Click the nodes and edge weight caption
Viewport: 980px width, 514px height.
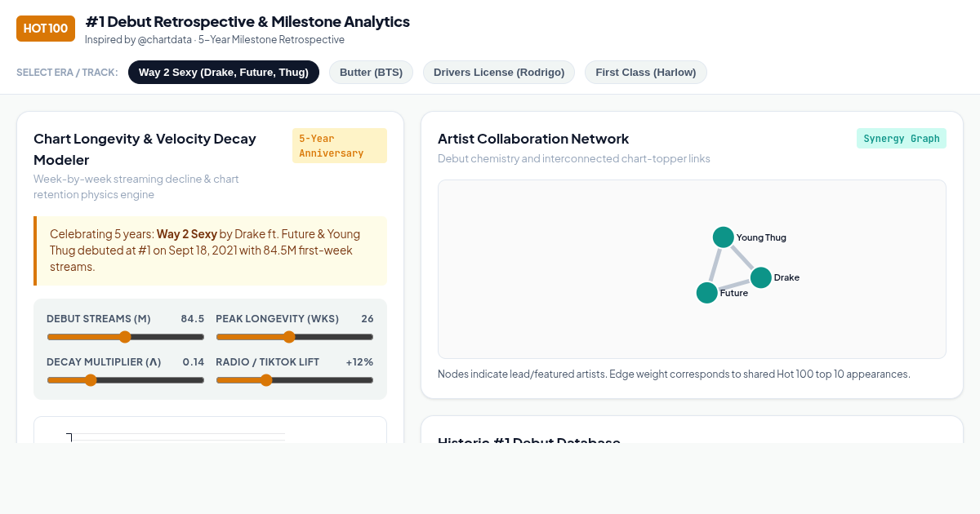pos(674,374)
